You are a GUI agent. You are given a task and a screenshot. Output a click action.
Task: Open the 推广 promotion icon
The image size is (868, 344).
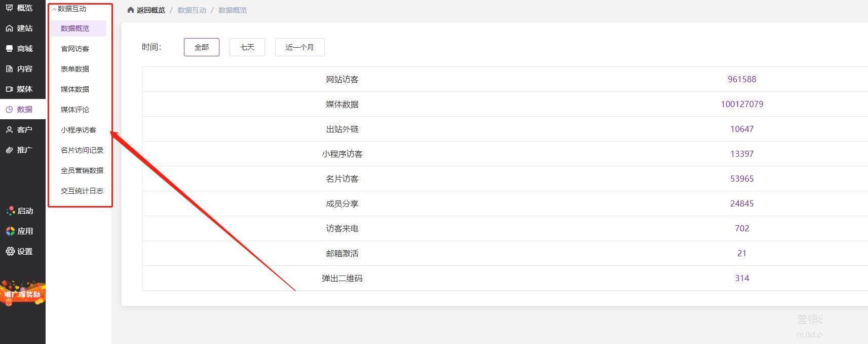point(10,150)
